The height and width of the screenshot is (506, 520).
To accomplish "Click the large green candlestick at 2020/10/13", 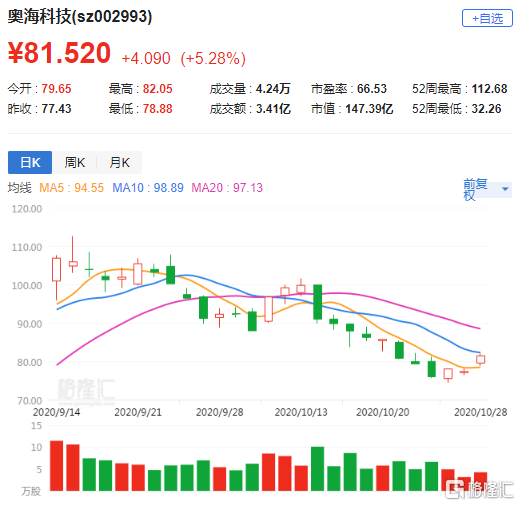I will pos(317,302).
